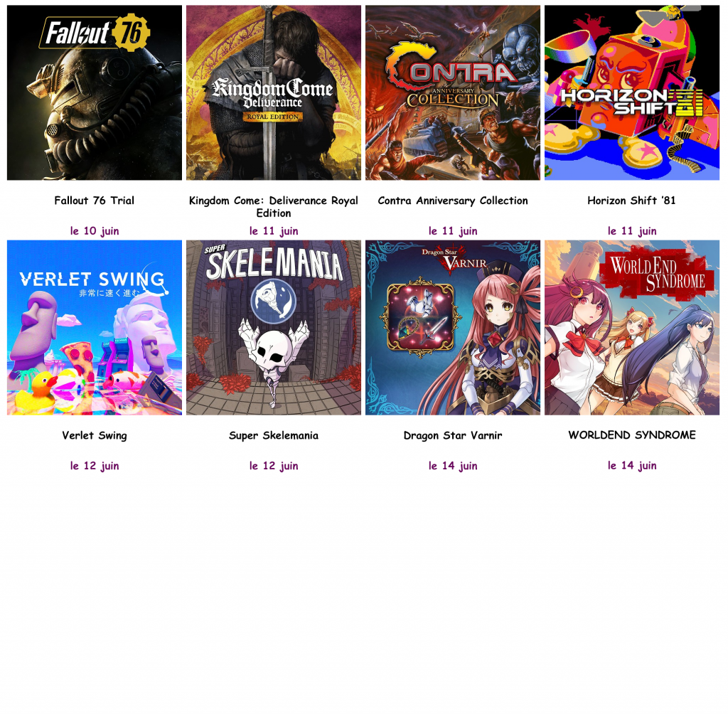728x714 pixels.
Task: Open the Verlet Swing cover art
Action: (95, 328)
